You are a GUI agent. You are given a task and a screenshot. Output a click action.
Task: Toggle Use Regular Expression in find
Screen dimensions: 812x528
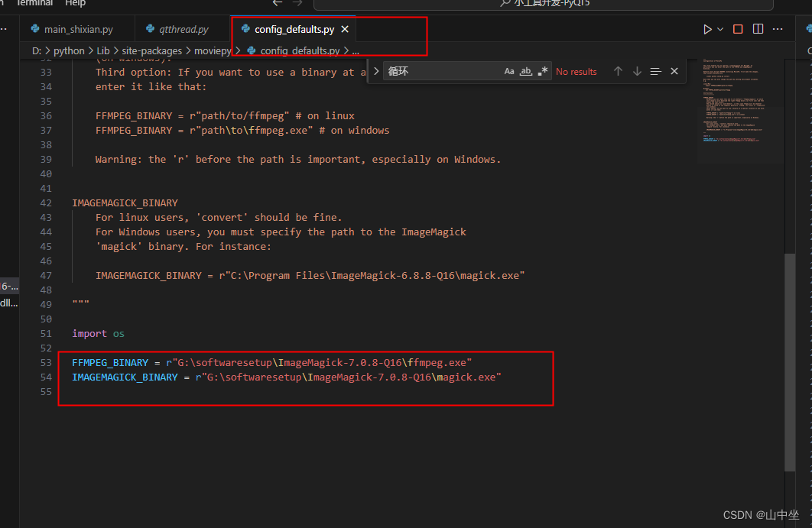[x=542, y=71]
